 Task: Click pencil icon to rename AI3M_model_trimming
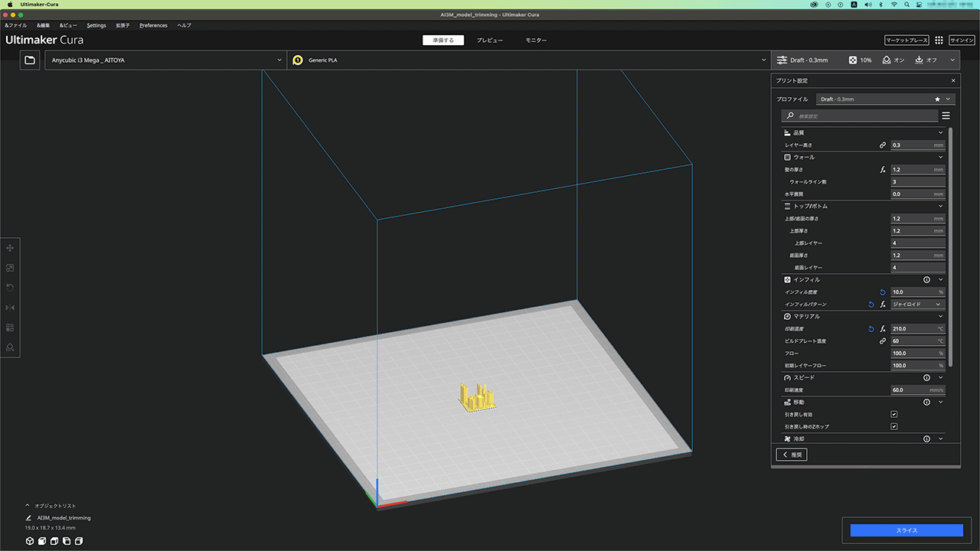click(29, 518)
